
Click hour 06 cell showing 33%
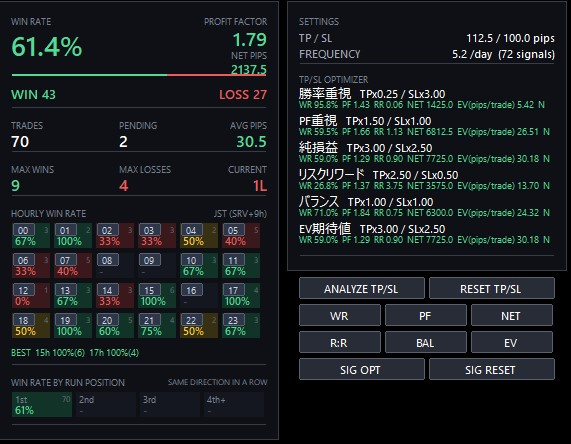31,266
